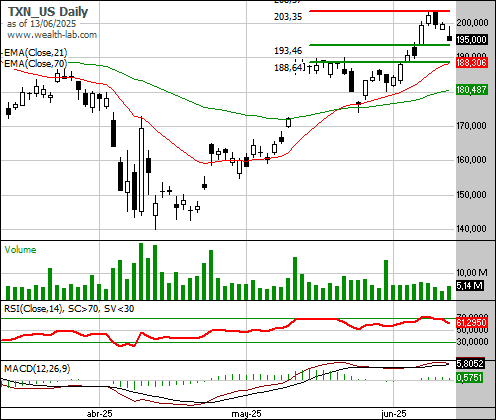Click the 195,000 current price tag
This screenshot has width=496, height=420.
point(472,40)
